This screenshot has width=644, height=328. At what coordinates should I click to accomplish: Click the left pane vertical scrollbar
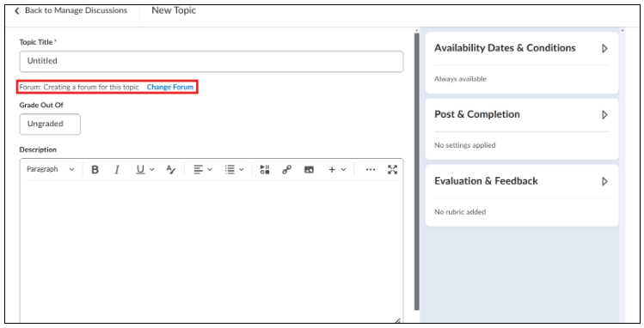click(x=416, y=172)
